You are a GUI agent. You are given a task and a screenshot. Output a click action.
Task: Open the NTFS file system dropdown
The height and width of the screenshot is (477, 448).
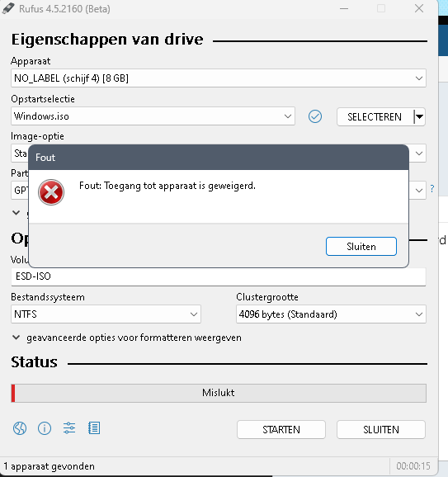point(106,314)
